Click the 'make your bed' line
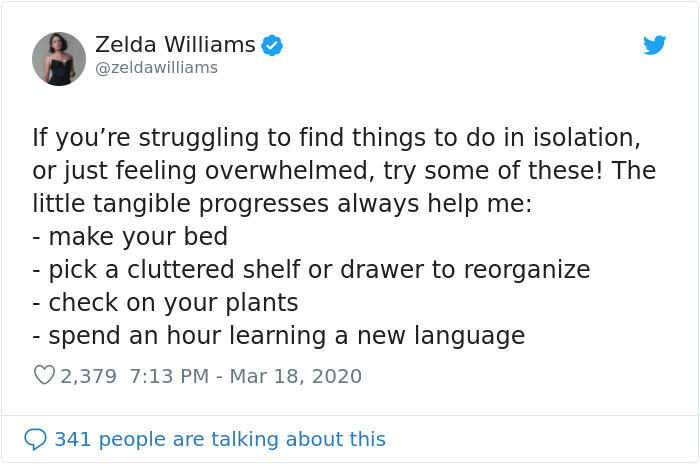This screenshot has height=464, width=700. click(x=130, y=237)
